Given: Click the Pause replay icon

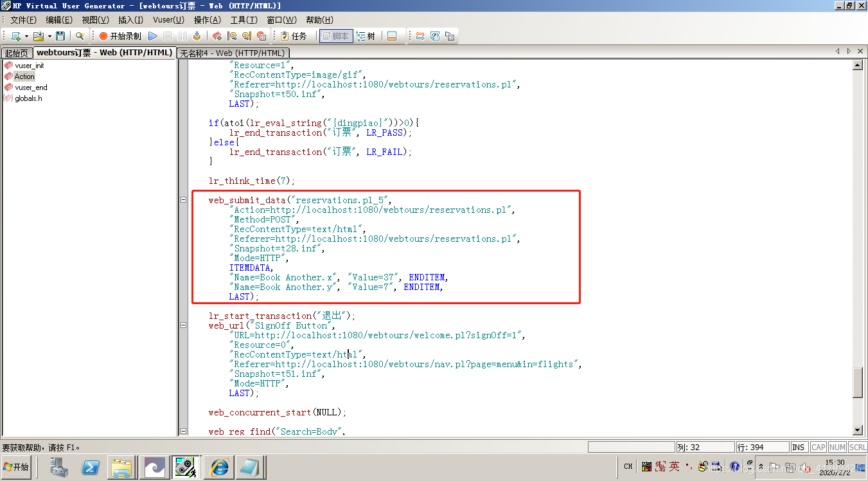Looking at the screenshot, I should tap(182, 36).
